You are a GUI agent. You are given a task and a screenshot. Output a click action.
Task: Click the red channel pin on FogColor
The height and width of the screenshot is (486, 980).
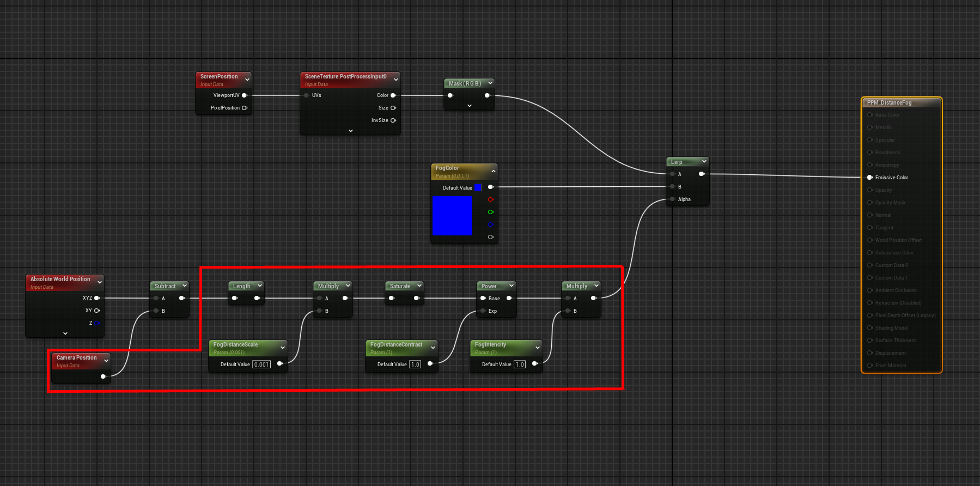coord(490,199)
